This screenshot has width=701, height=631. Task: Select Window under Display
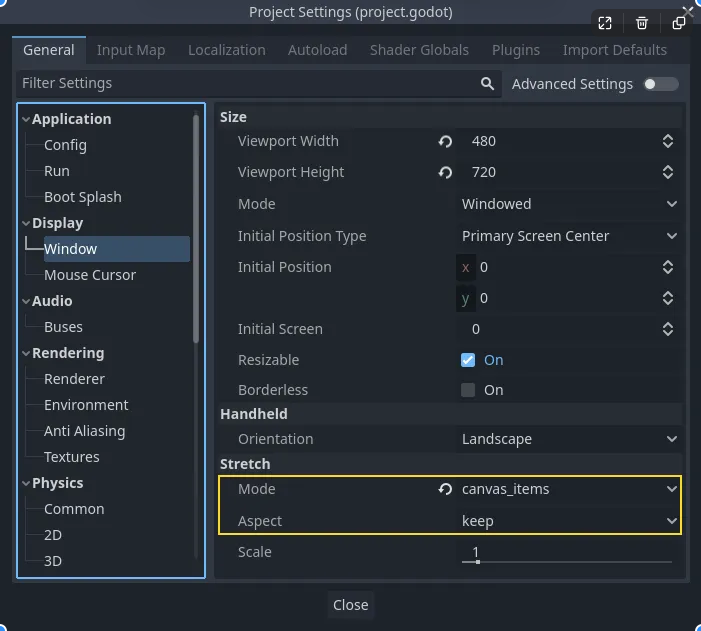(117, 249)
